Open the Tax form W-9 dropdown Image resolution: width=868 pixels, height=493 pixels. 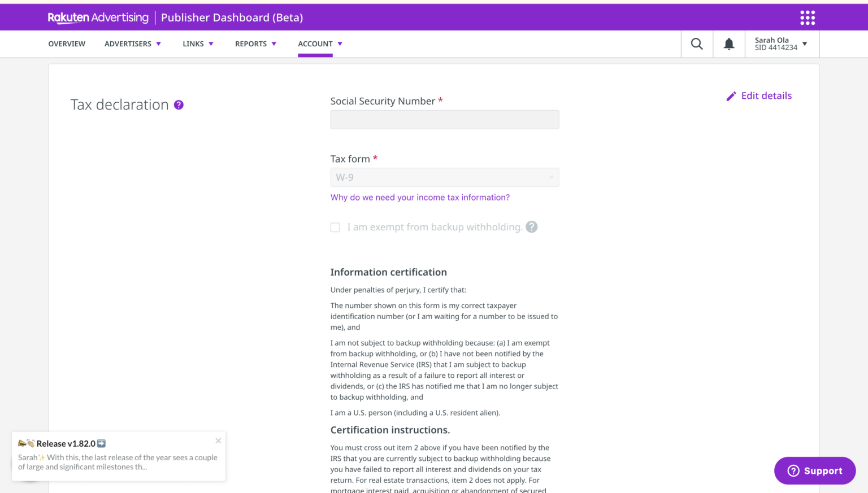(x=445, y=177)
